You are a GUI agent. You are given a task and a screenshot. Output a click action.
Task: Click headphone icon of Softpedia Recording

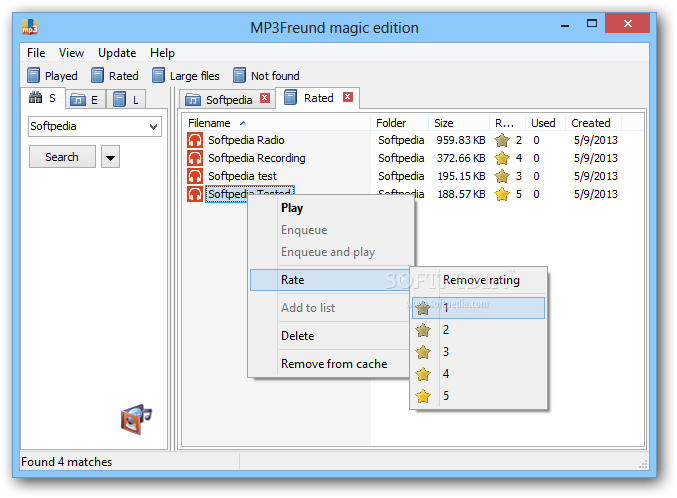click(195, 158)
